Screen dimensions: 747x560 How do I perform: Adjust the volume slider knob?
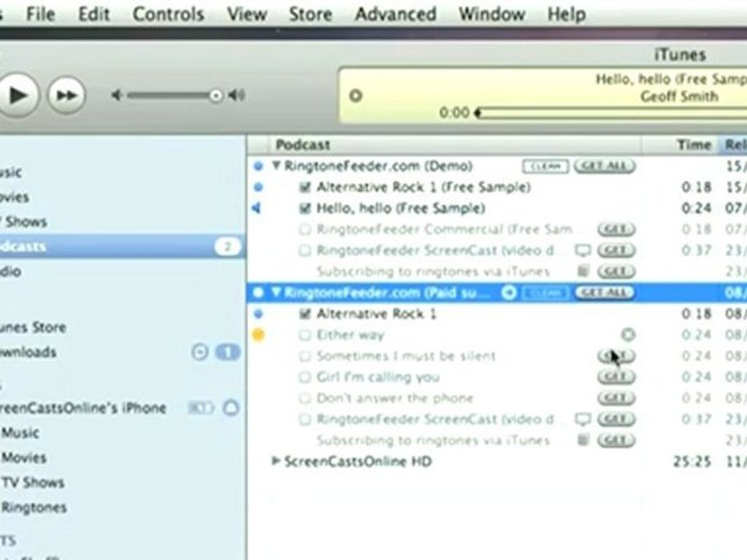216,96
